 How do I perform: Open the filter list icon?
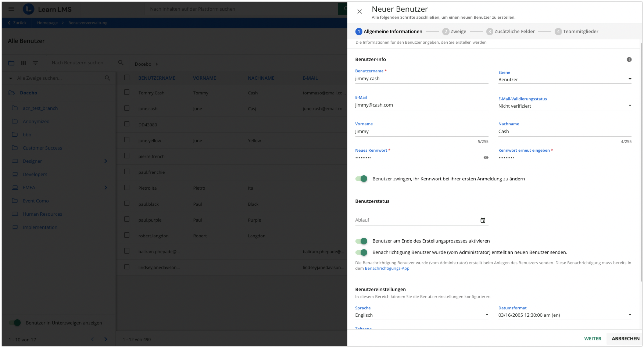click(35, 63)
